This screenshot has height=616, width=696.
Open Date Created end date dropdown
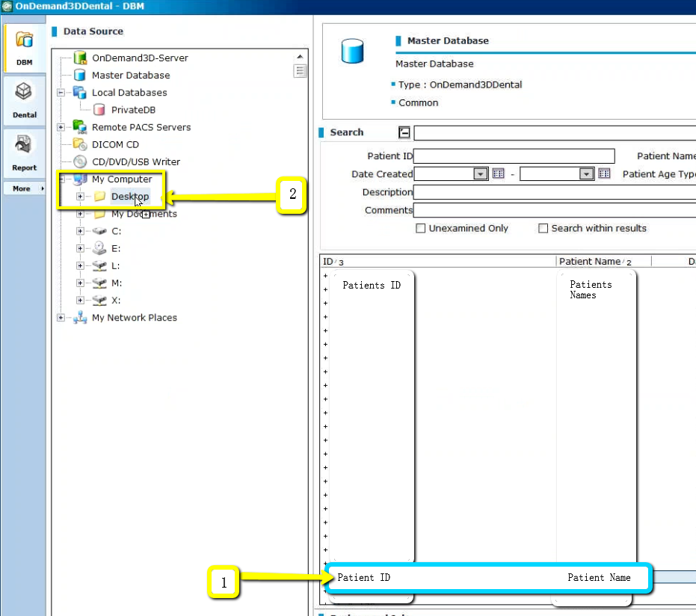[x=586, y=174]
